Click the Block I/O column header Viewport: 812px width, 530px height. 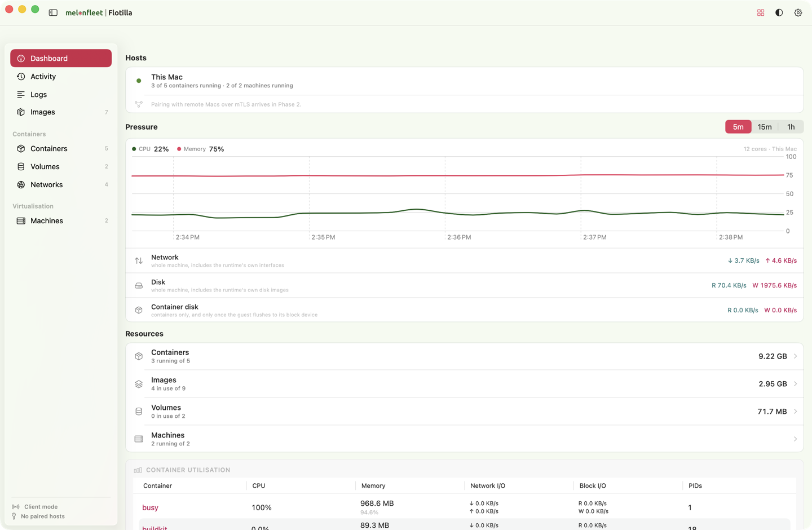click(x=593, y=485)
